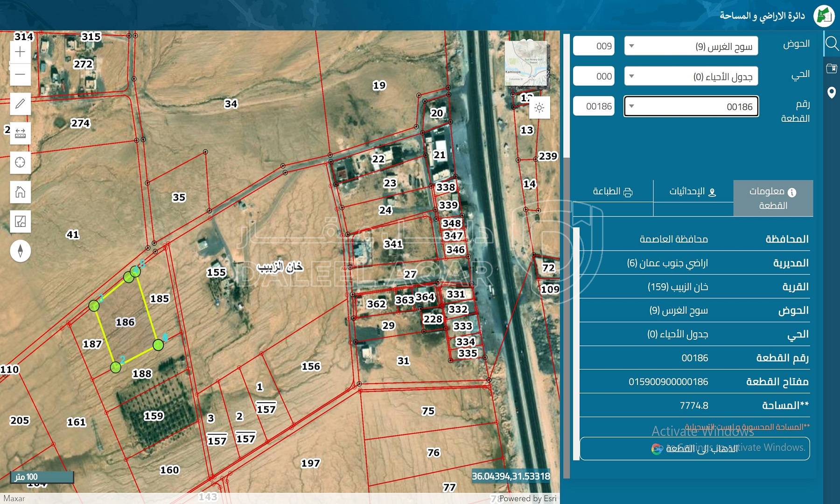Zoom in on the map

pos(20,52)
